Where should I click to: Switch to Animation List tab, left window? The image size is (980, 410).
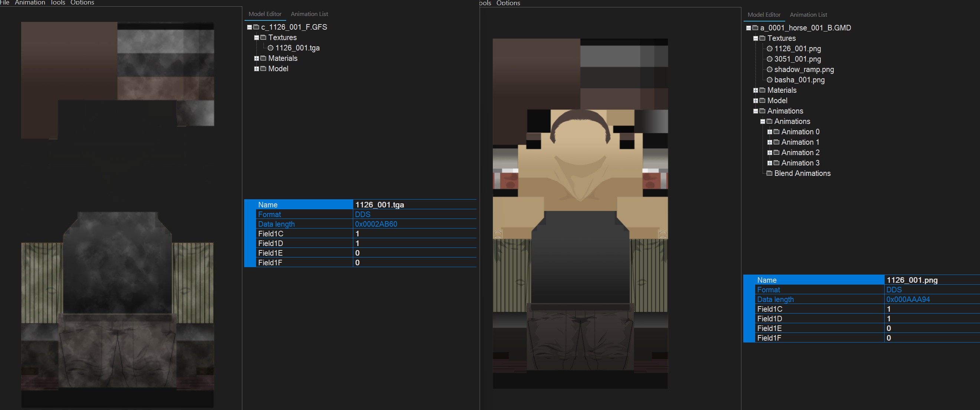(309, 14)
